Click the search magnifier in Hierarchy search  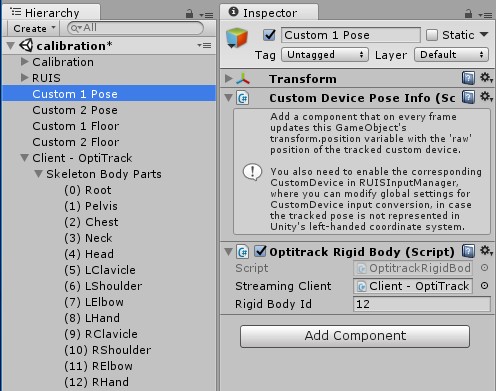coord(75,28)
